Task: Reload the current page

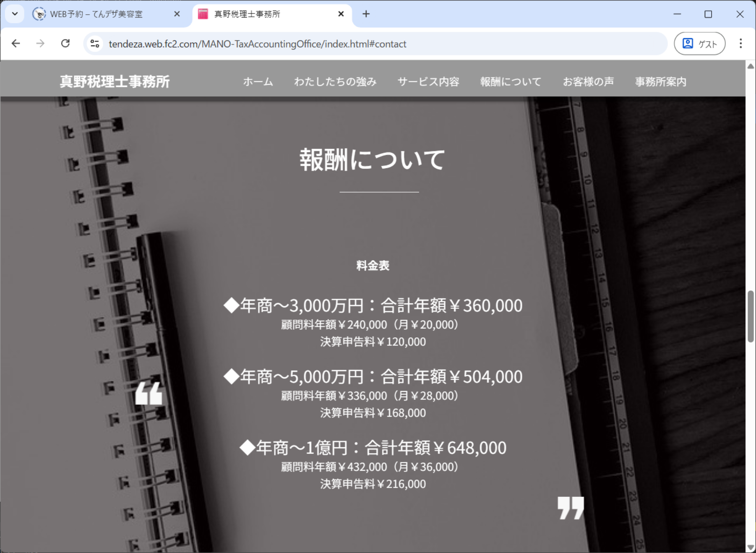Action: 65,44
